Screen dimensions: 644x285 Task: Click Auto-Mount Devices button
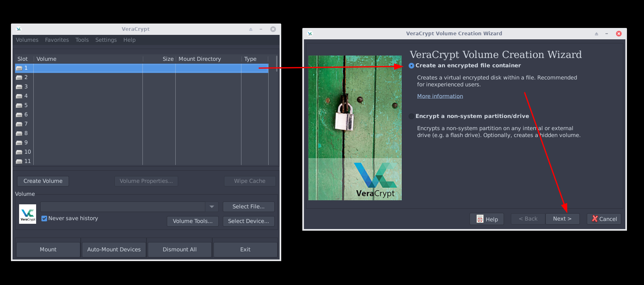coord(114,250)
